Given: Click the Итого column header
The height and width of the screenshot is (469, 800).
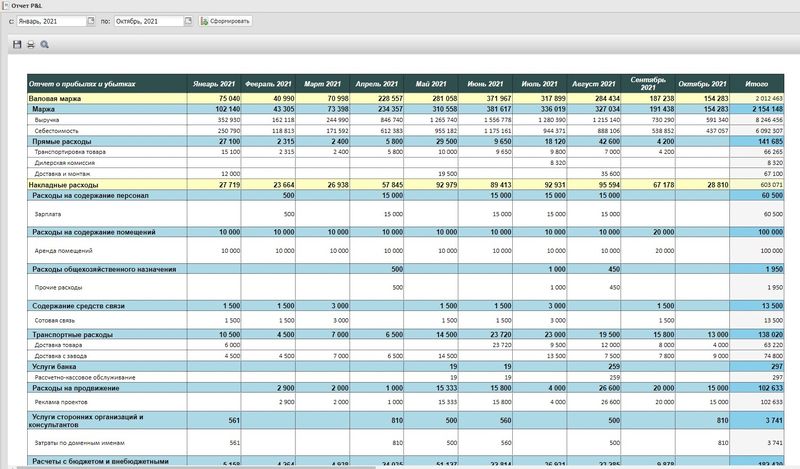Looking at the screenshot, I should tap(757, 84).
